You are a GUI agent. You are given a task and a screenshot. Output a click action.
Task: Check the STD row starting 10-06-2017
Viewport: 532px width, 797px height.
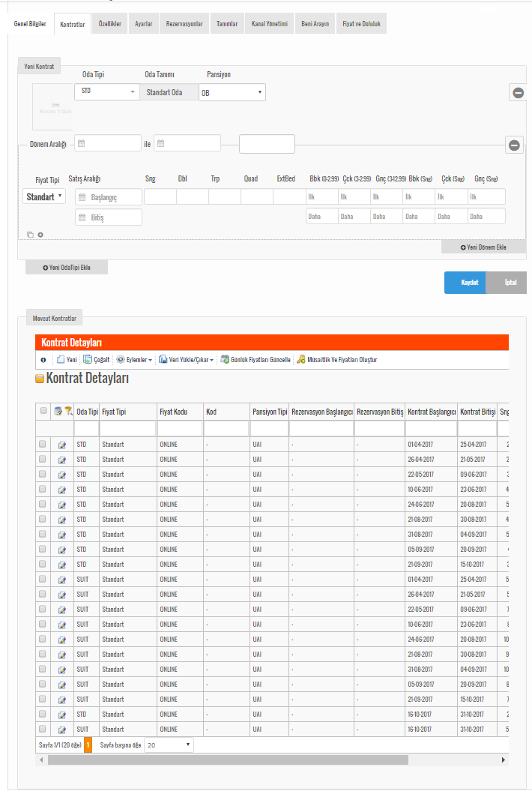point(43,489)
